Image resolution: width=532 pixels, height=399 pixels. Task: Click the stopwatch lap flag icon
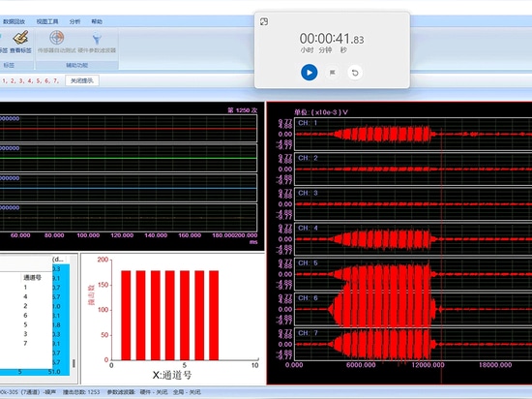point(333,73)
